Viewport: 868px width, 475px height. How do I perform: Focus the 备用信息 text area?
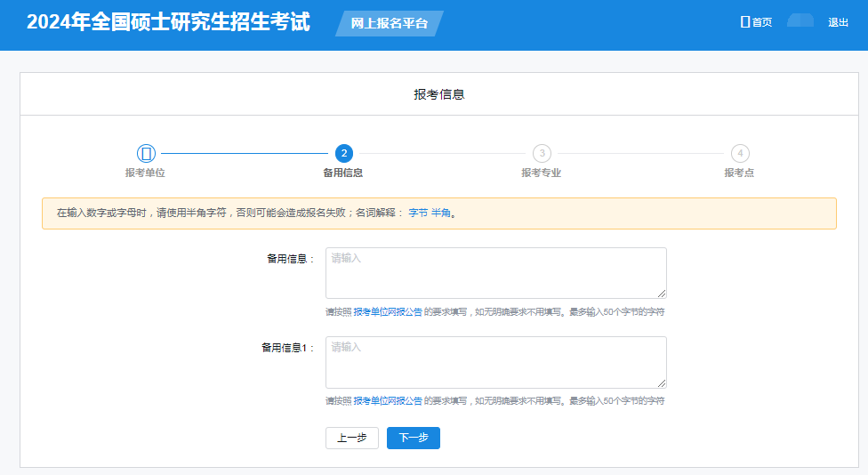[496, 273]
